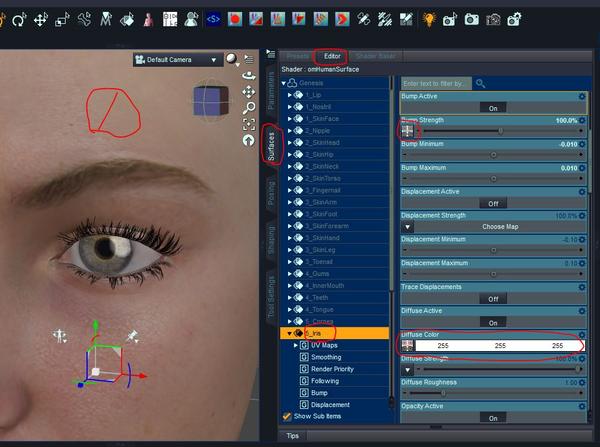Screen dimensions: 600x447
Task: Expand the 4_Teeth surface
Action: pyautogui.click(x=290, y=297)
